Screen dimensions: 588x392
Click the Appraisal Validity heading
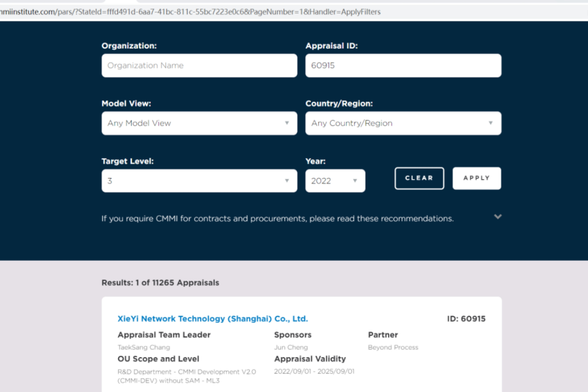pos(310,359)
